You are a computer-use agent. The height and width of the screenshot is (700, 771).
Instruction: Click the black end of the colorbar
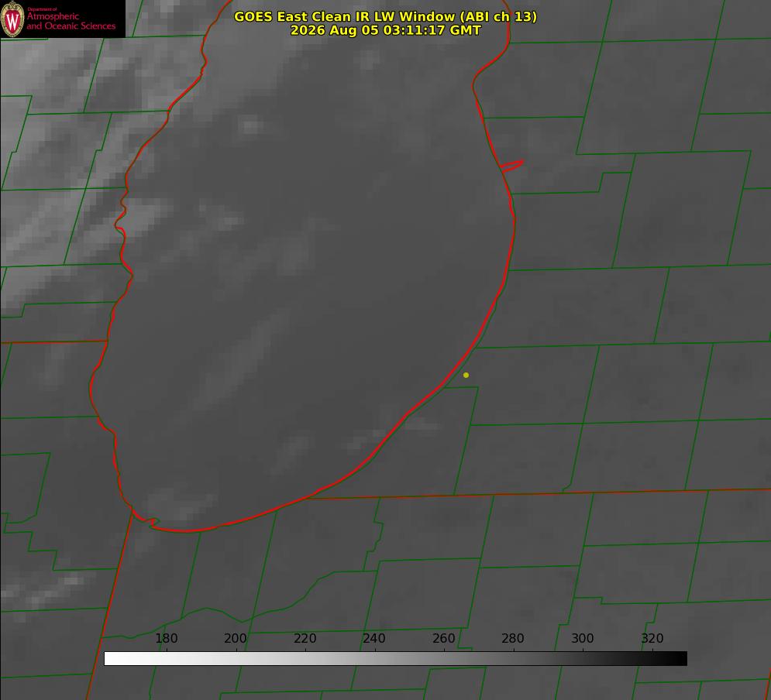tap(677, 659)
